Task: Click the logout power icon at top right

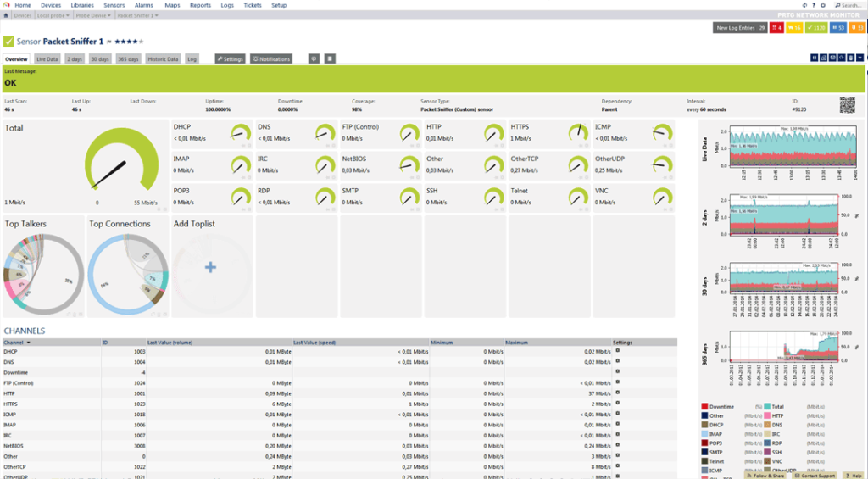Action: (x=823, y=5)
